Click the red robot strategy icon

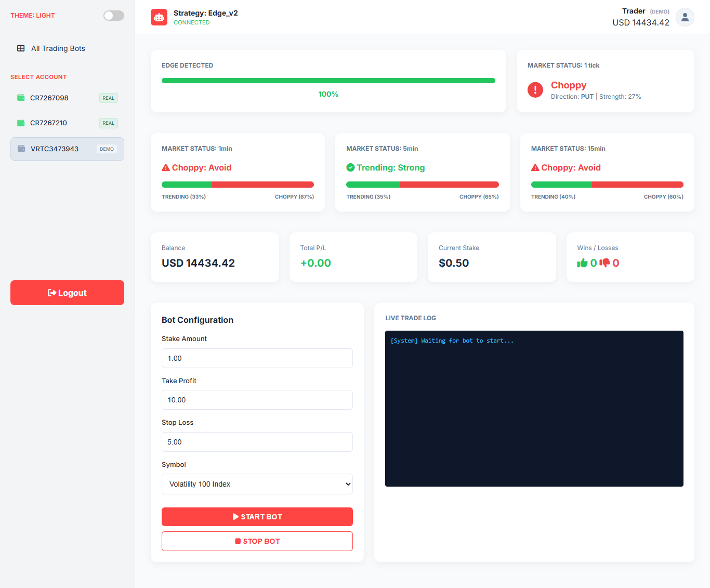(159, 17)
